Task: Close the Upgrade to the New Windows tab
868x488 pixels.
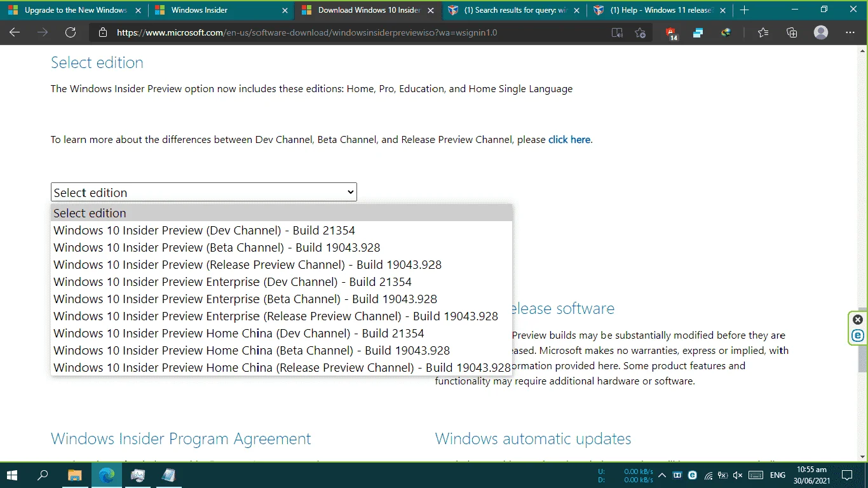Action: point(138,10)
